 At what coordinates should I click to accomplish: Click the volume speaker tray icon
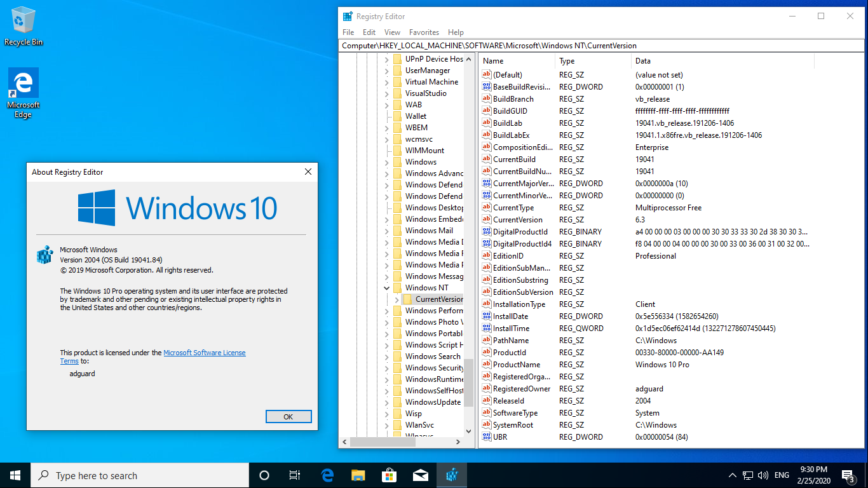point(763,475)
